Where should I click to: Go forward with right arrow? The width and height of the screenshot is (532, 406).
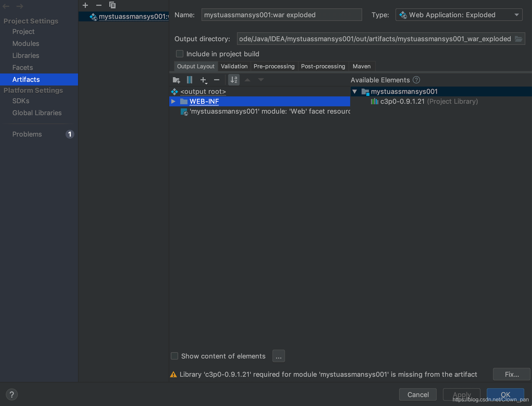pos(20,6)
